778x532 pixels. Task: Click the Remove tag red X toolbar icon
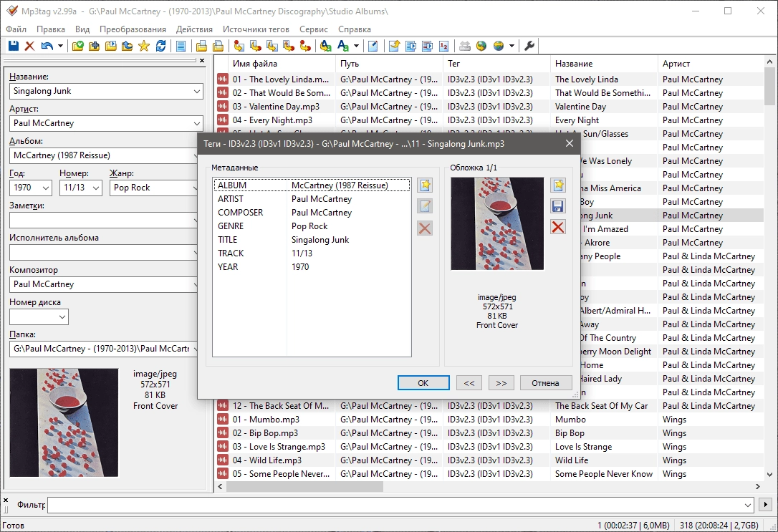30,46
